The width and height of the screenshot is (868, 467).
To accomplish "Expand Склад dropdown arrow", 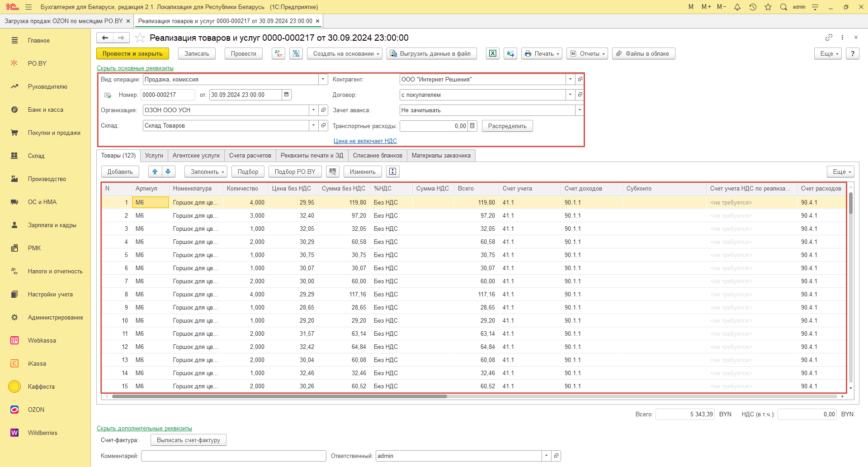I will [x=314, y=125].
